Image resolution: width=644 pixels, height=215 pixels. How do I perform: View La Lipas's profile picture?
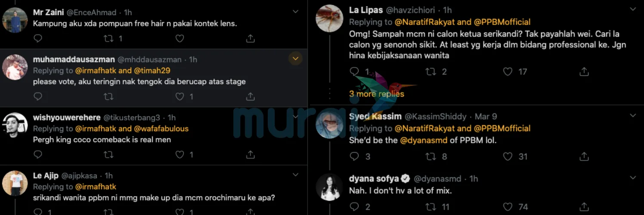click(x=329, y=18)
